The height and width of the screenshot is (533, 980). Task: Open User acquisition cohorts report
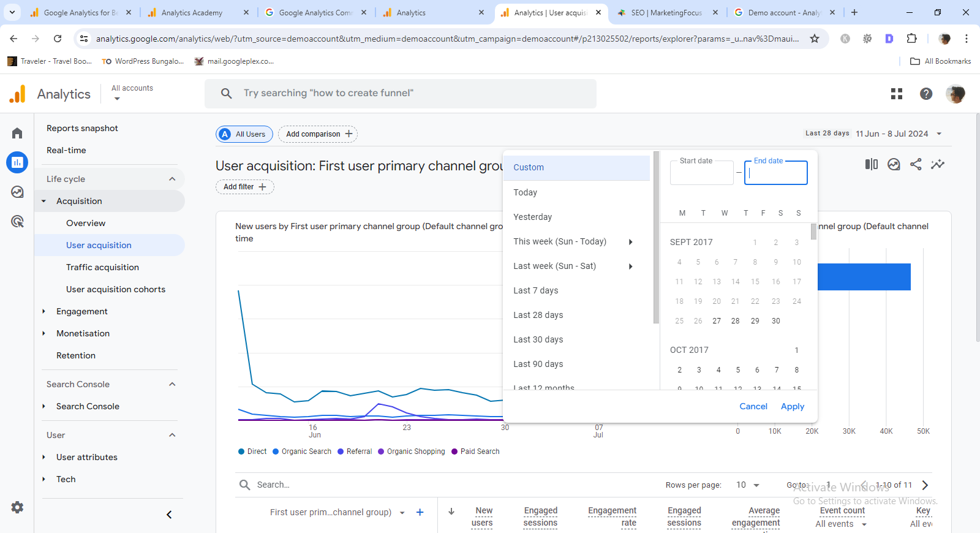(116, 289)
